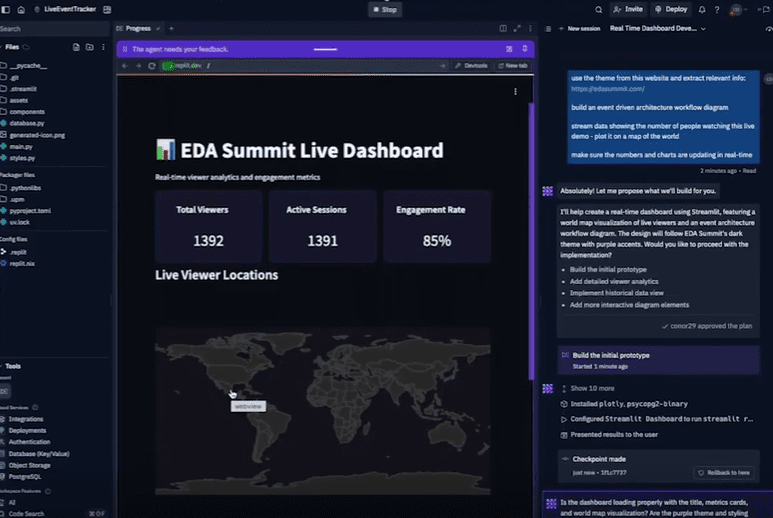Split the pane layout icon

503,29
